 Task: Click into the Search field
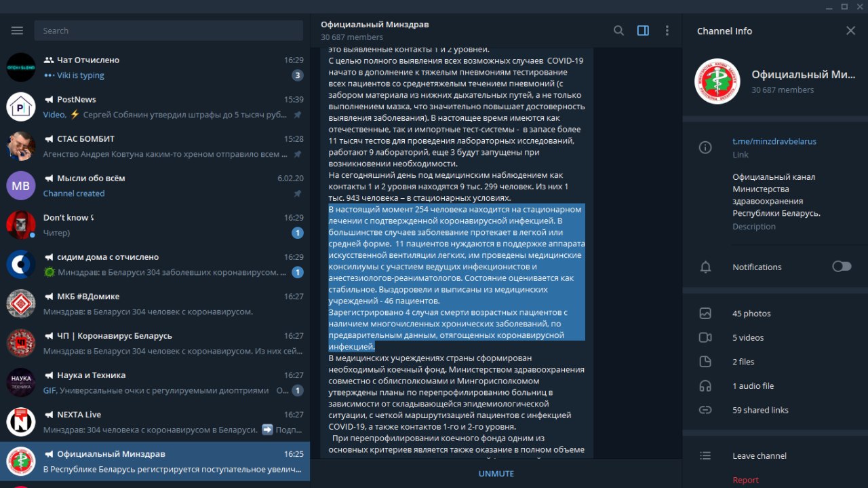click(169, 31)
